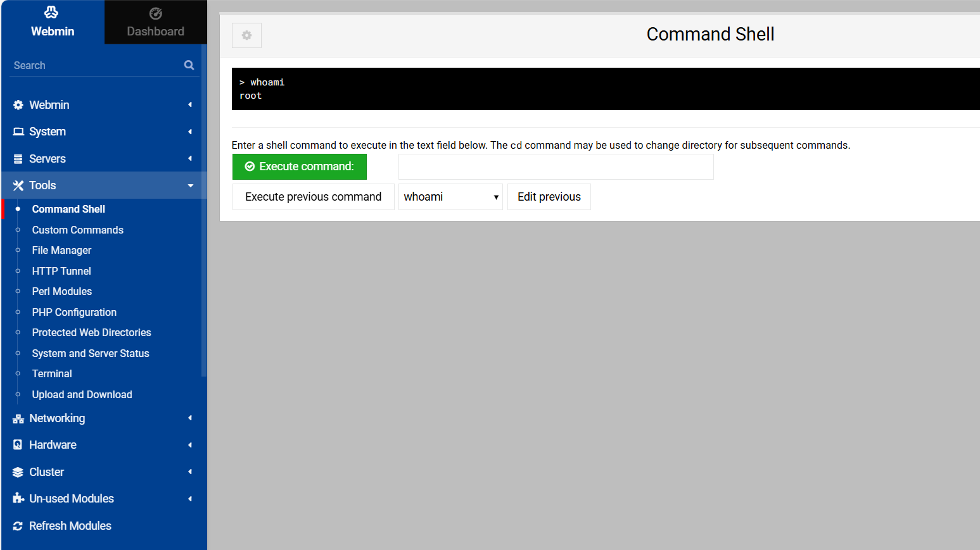The image size is (980, 550).
Task: Click the Cluster layers icon
Action: coord(18,472)
